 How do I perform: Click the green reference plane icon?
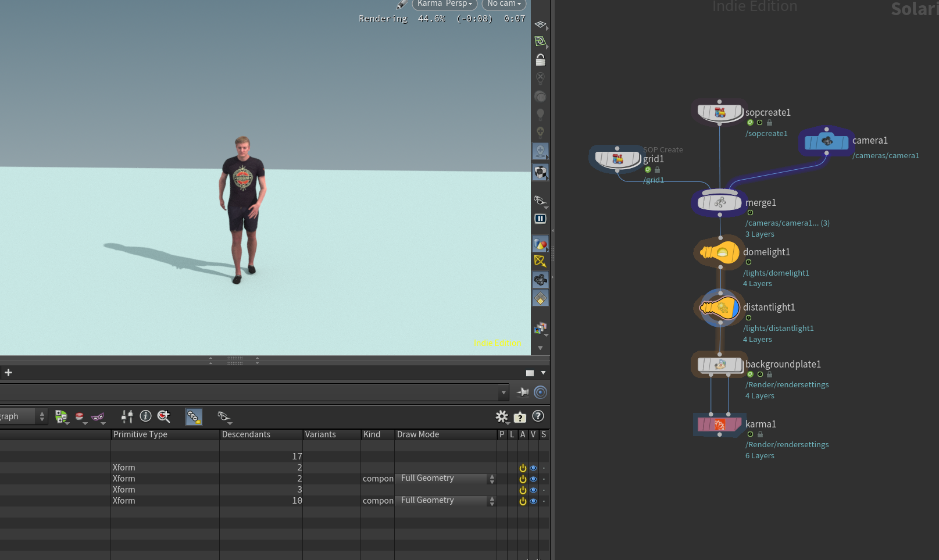540,42
